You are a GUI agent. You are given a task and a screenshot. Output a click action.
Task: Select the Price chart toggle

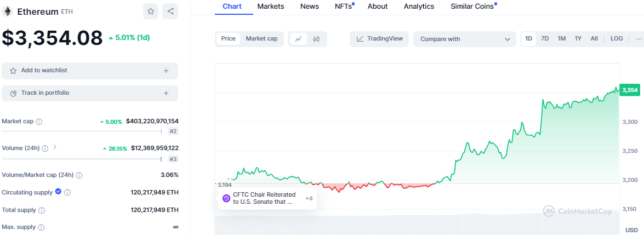[229, 38]
